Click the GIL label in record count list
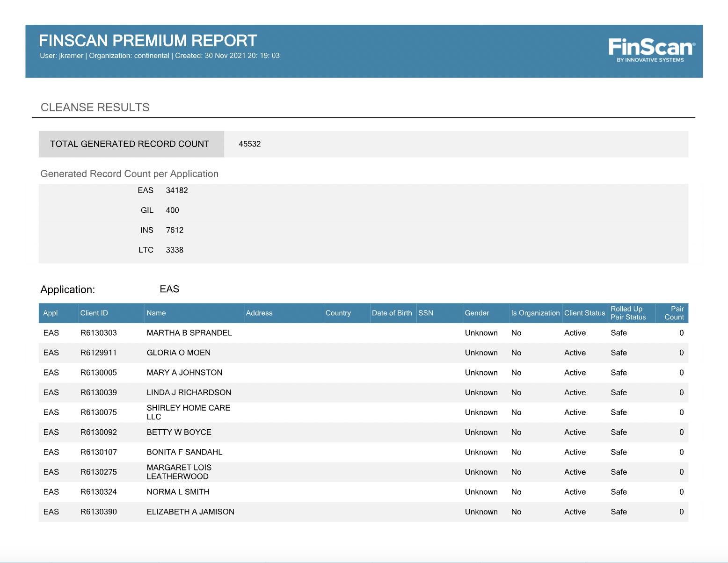This screenshot has height=563, width=728. (x=147, y=210)
